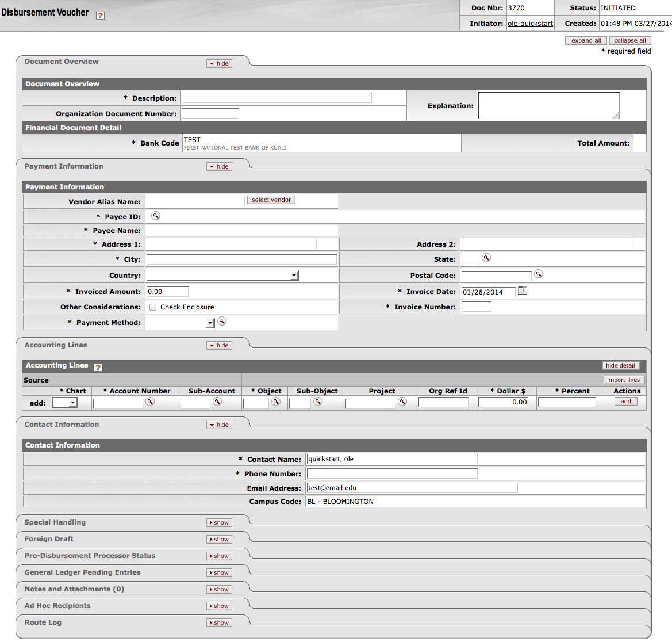Open Accounting Lines help icon
Image resolution: width=672 pixels, height=642 pixels.
[x=98, y=368]
